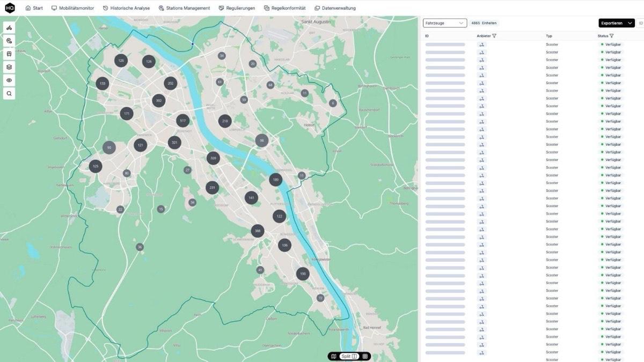
Task: Click map cluster marker 6
Action: click(333, 103)
